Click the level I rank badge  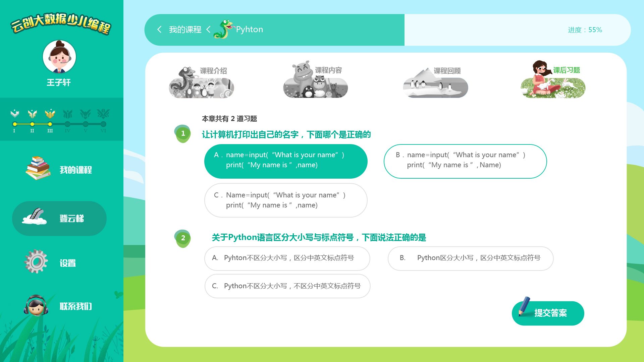[15, 114]
